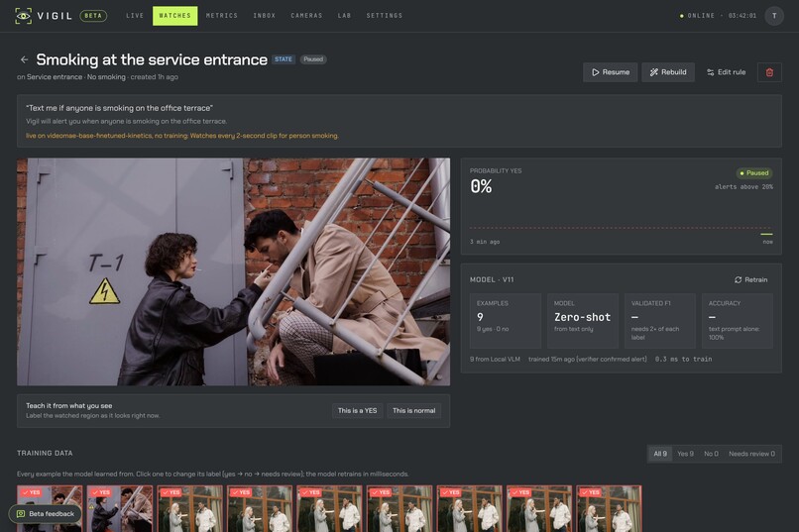Viewport: 799px width, 532px height.
Task: Open the second training thumbnail with staircase
Action: point(120,508)
